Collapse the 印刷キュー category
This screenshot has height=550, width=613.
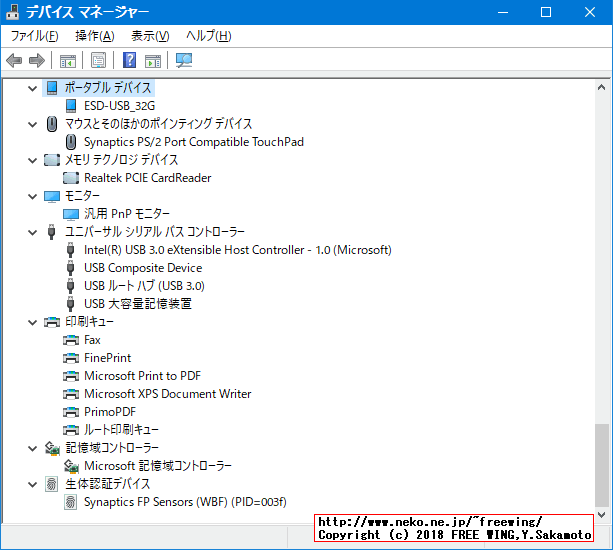click(33, 322)
